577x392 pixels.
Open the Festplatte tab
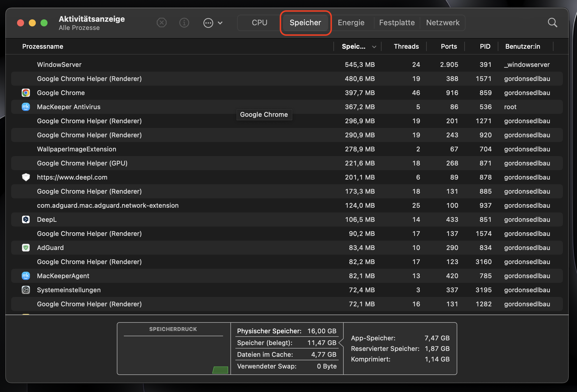pos(397,23)
